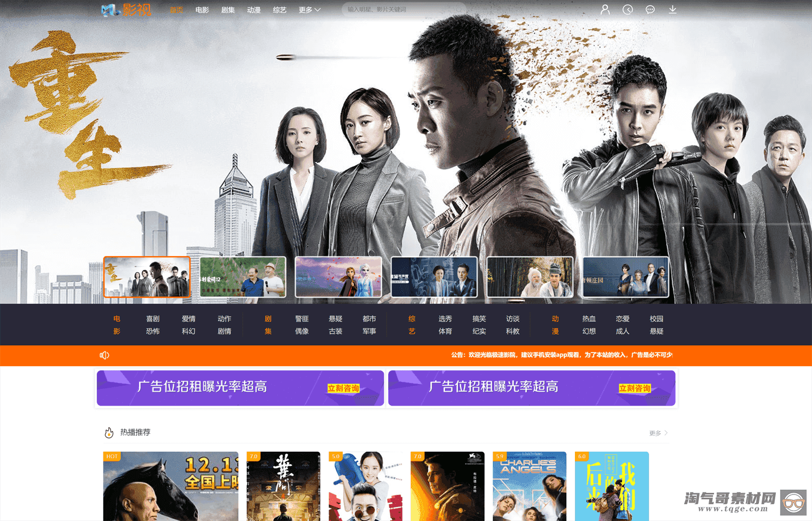Select the 唐顿庄园 banner thumbnail
The width and height of the screenshot is (812, 521).
(626, 277)
